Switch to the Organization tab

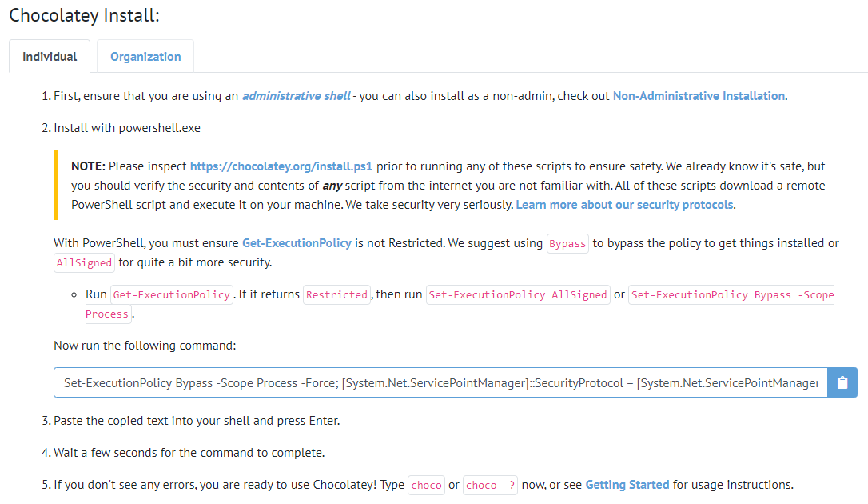coord(145,57)
